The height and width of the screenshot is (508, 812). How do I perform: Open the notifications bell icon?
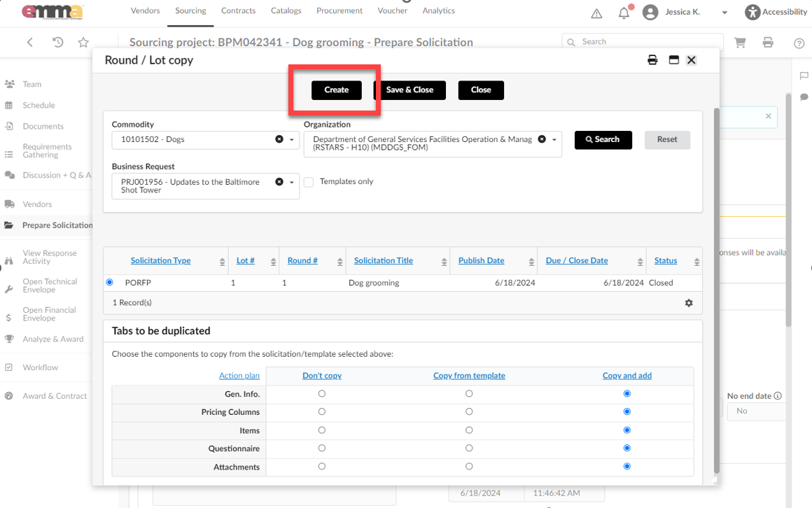pyautogui.click(x=624, y=13)
